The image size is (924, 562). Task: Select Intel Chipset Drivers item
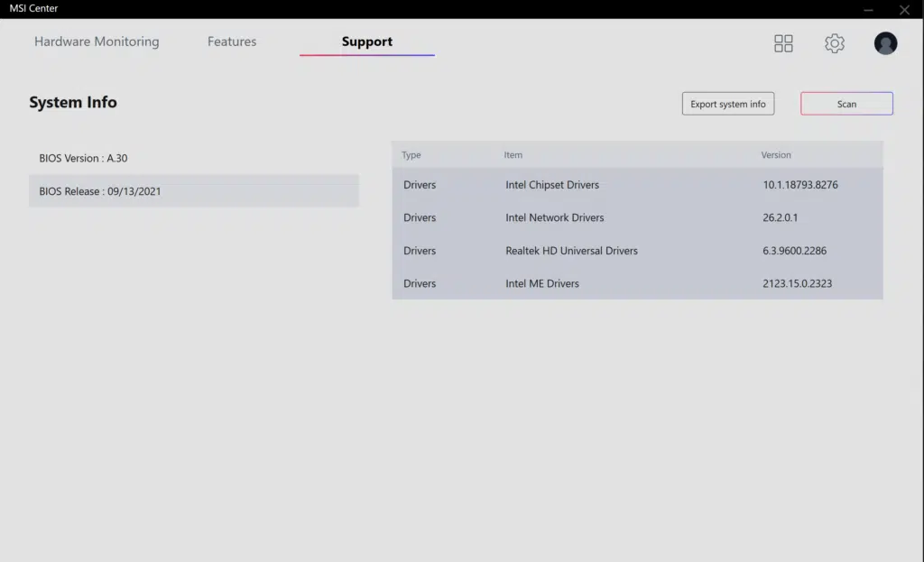click(x=552, y=184)
